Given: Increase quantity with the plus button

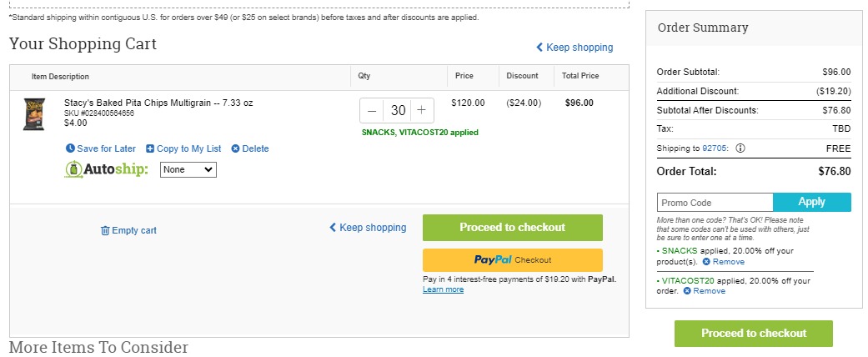Looking at the screenshot, I should [x=421, y=111].
